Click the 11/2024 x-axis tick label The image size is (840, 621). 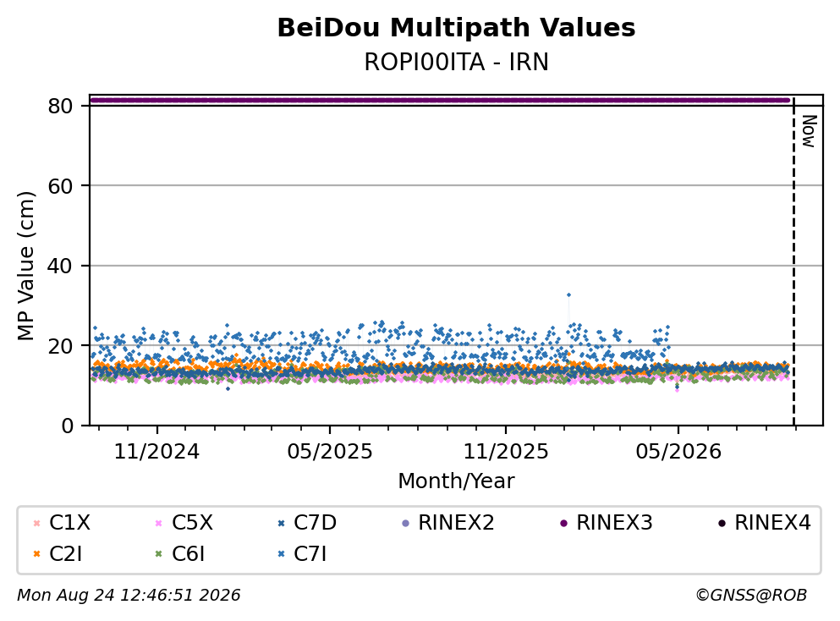157,452
